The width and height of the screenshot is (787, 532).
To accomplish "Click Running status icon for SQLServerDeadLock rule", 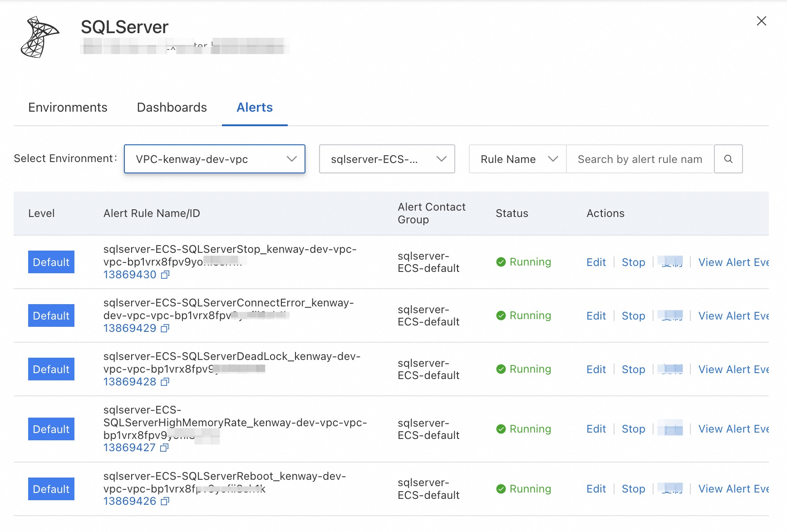I will (501, 369).
